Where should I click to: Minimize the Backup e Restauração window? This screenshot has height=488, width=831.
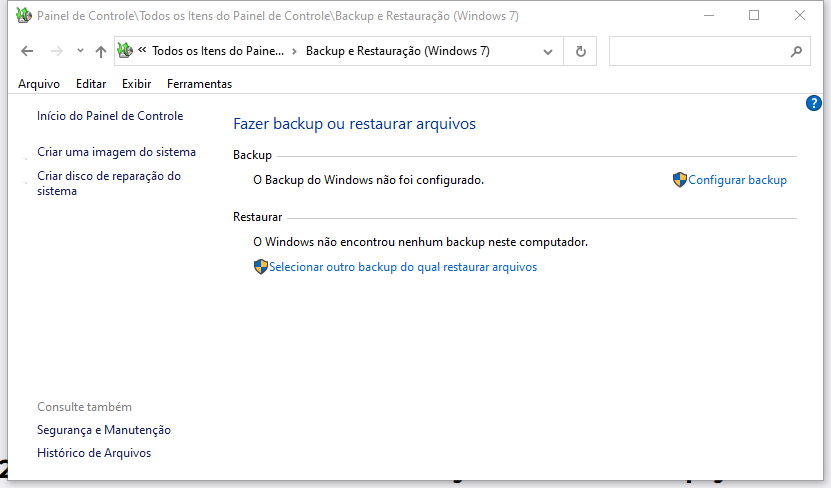pos(709,15)
